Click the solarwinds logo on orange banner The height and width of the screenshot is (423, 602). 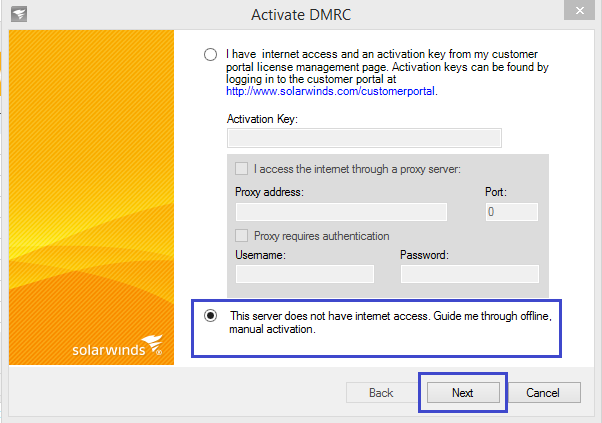[x=117, y=345]
